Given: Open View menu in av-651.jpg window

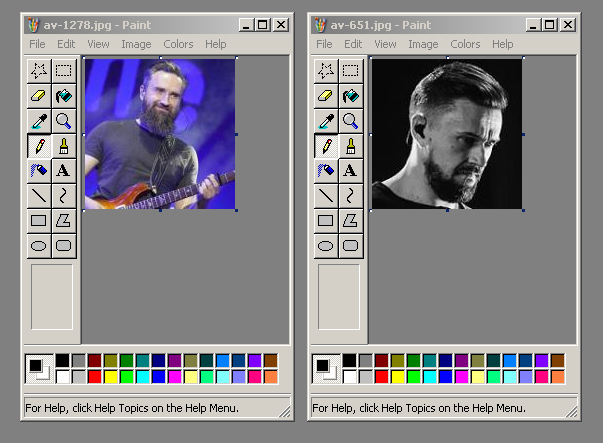Looking at the screenshot, I should click(x=385, y=44).
